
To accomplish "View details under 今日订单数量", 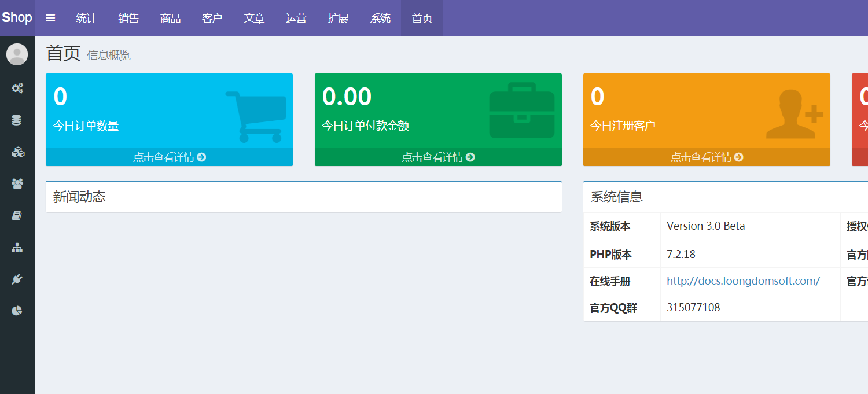I will pyautogui.click(x=169, y=157).
